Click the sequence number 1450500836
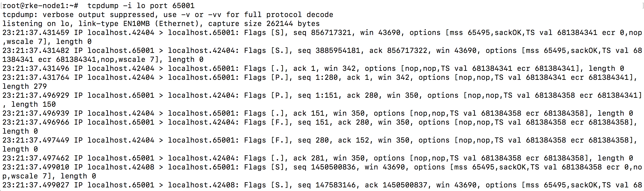Screen dimensions: 644x191 point(333,167)
